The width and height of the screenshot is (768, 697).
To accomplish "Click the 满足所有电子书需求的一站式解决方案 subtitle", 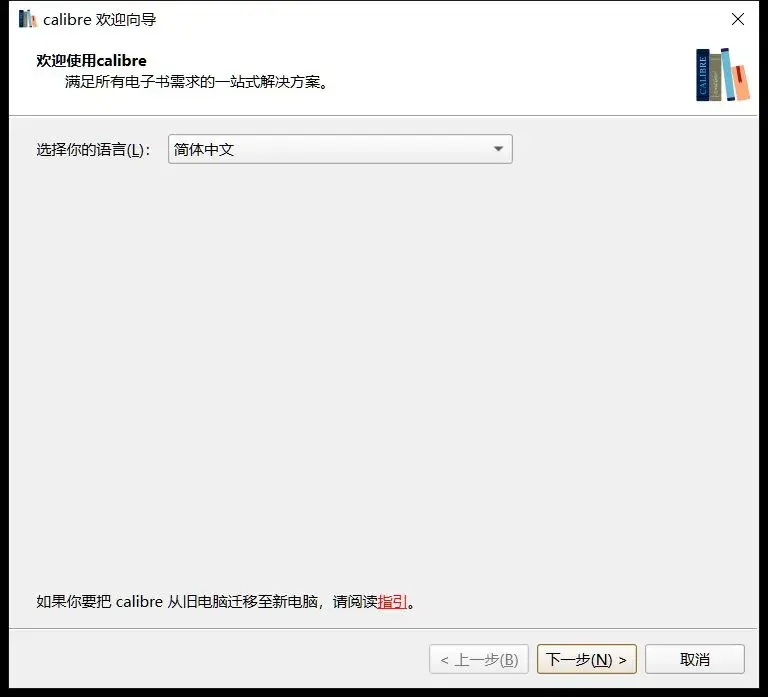I will (x=196, y=82).
